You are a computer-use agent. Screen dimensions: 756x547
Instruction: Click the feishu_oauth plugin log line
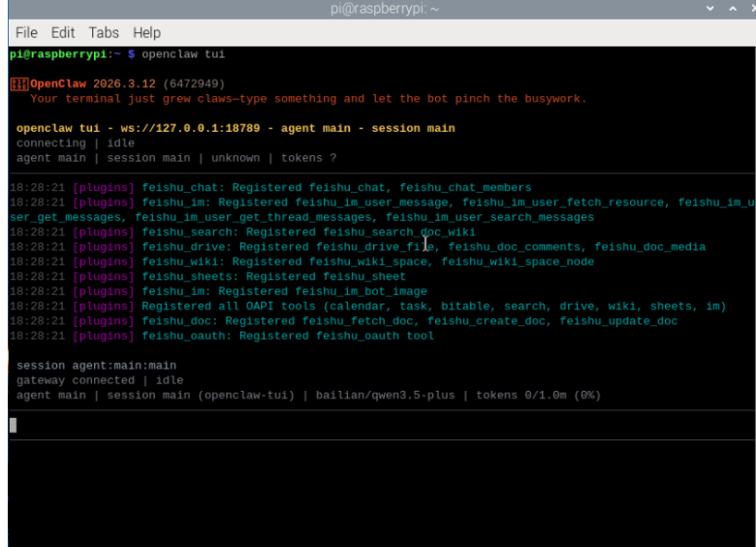click(x=222, y=337)
